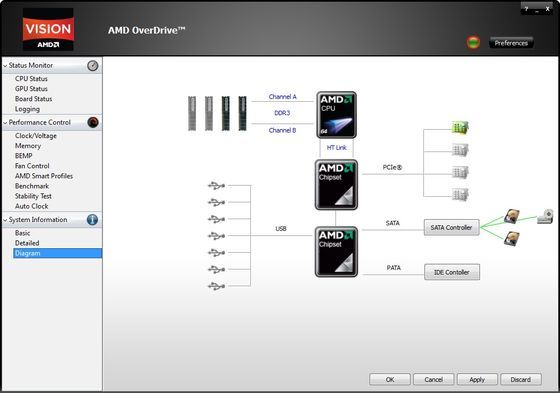Click the help question mark button
The height and width of the screenshot is (393, 560).
pyautogui.click(x=526, y=9)
